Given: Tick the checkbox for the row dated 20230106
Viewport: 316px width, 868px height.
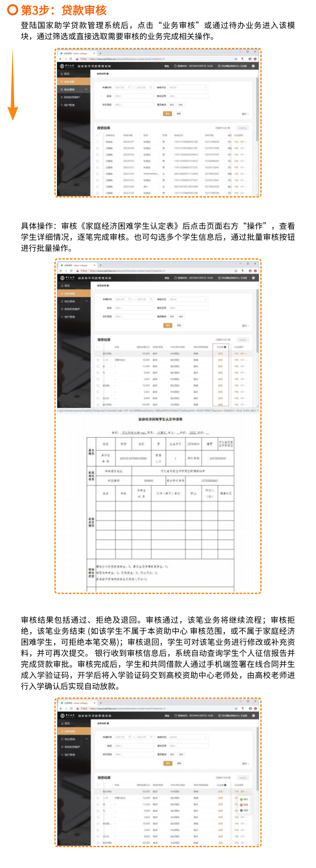Looking at the screenshot, I should pos(98,148).
